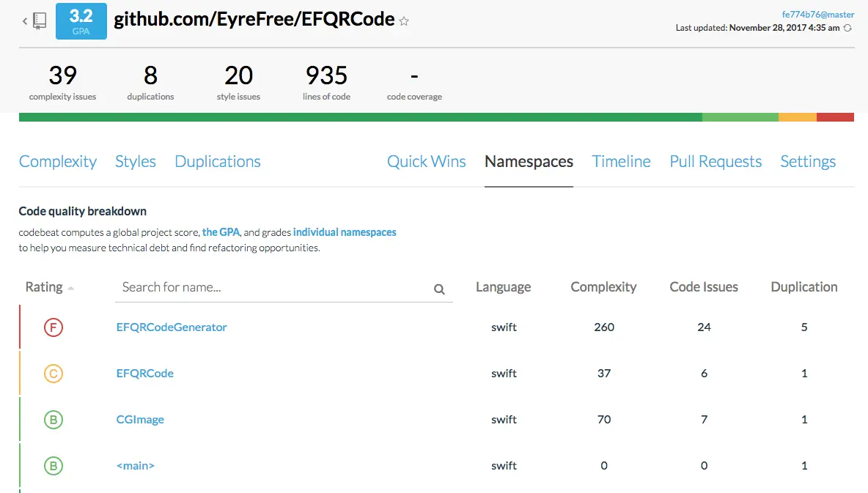Click the 20 style issues stat
The image size is (868, 493).
pyautogui.click(x=238, y=83)
